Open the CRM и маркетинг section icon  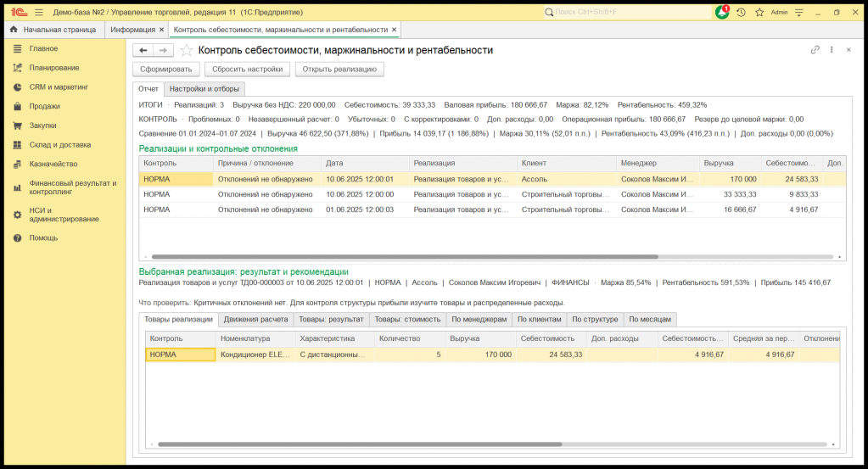[18, 87]
